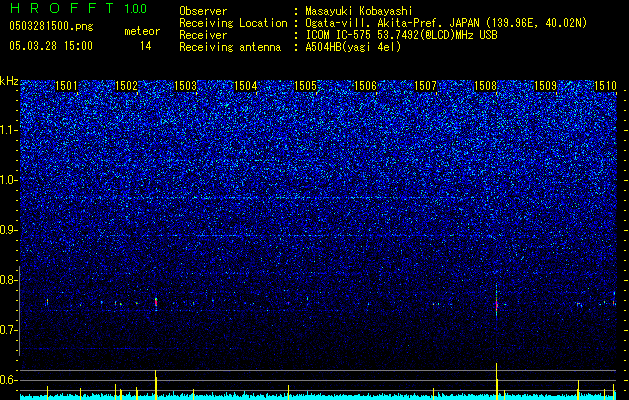Viewport: 629px width, 400px height.
Task: Click the kHz axis unit label
Action: coord(9,81)
